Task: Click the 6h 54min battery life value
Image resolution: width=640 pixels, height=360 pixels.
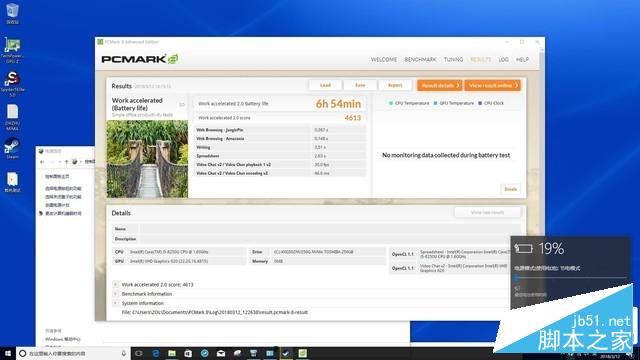Action: 338,104
